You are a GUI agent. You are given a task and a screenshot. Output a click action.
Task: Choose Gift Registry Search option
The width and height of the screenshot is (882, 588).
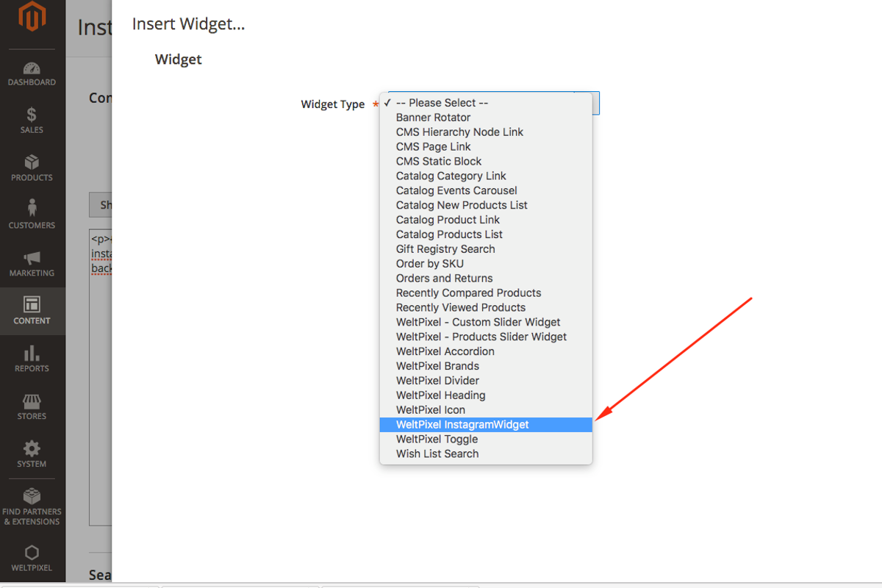(486, 249)
